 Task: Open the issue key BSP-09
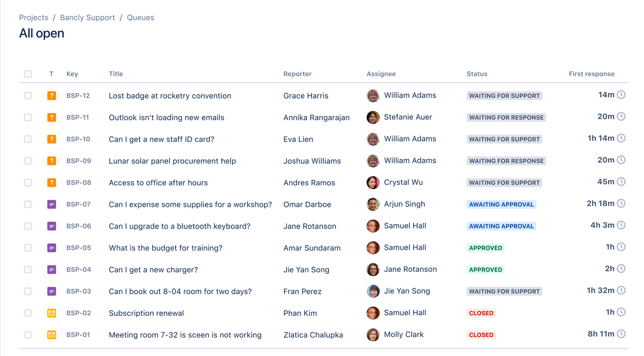(x=79, y=161)
